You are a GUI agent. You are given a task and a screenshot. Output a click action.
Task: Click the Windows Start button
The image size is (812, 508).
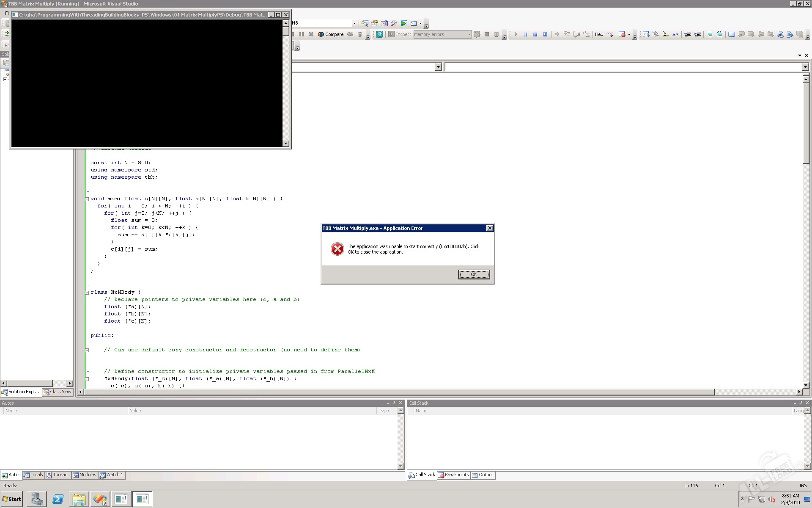click(x=11, y=499)
